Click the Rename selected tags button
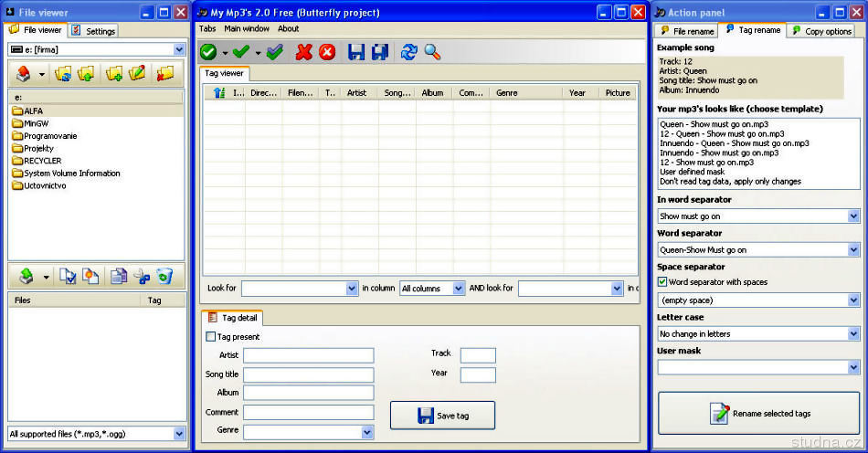868x453 pixels. [x=758, y=413]
